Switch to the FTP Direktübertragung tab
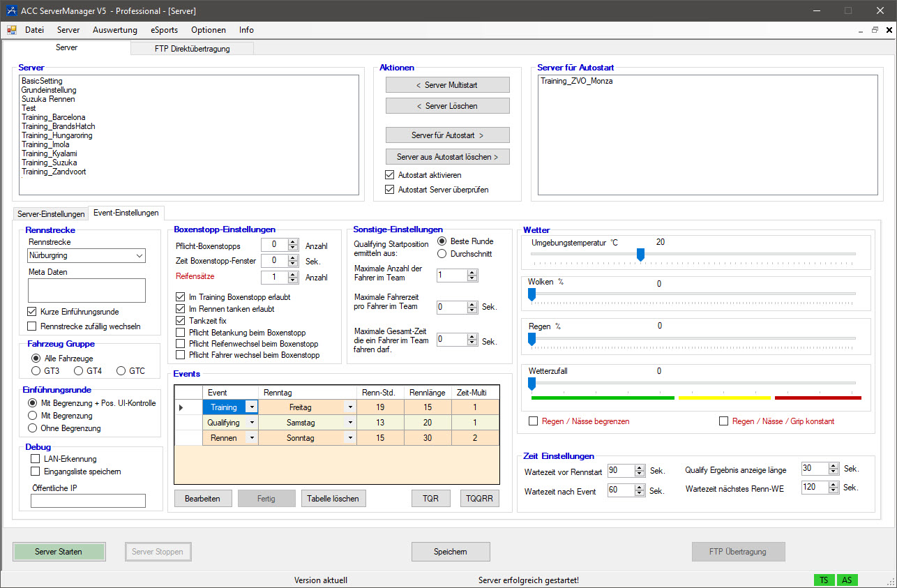The height and width of the screenshot is (588, 897). (x=192, y=49)
